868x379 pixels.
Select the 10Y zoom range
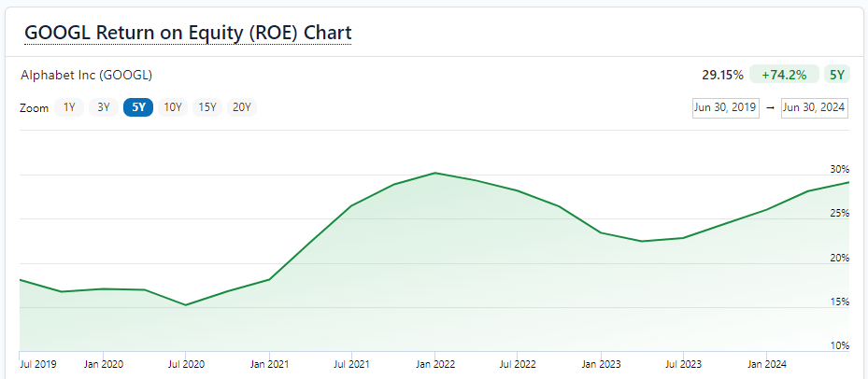point(173,107)
